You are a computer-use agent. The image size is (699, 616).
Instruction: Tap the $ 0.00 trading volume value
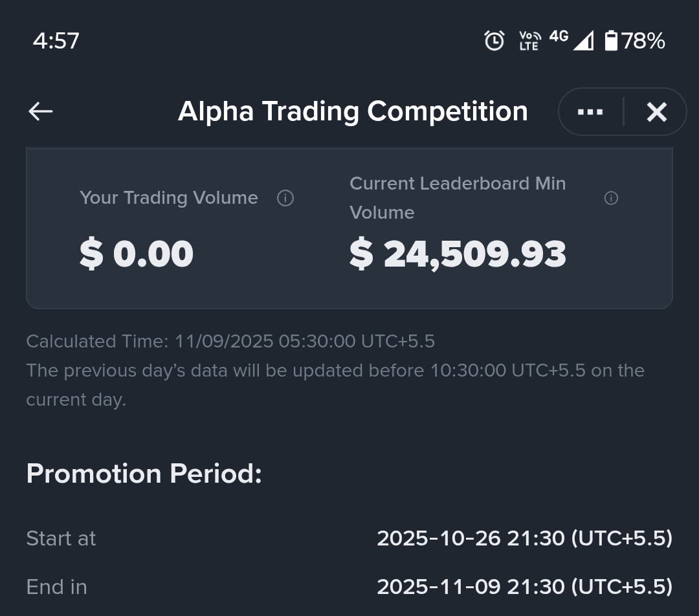pyautogui.click(x=137, y=254)
